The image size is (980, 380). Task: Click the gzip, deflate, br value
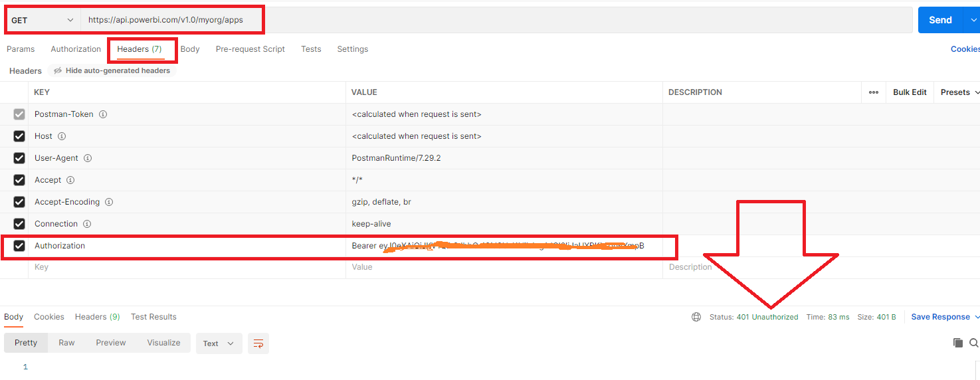(x=381, y=202)
